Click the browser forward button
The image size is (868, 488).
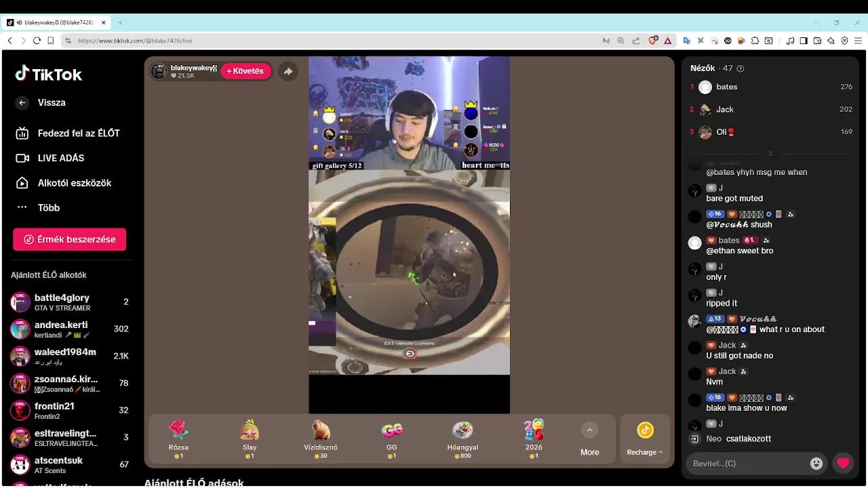(23, 41)
